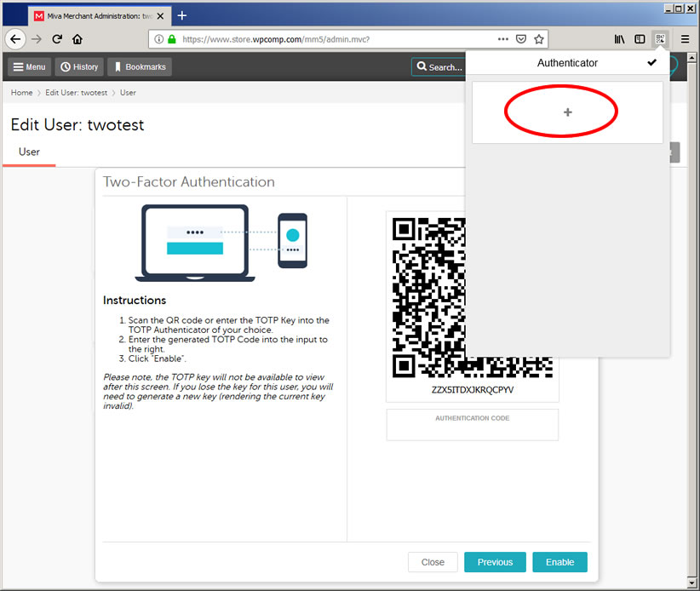The height and width of the screenshot is (591, 700).
Task: Expand the page actions ellipsis menu
Action: [x=503, y=39]
